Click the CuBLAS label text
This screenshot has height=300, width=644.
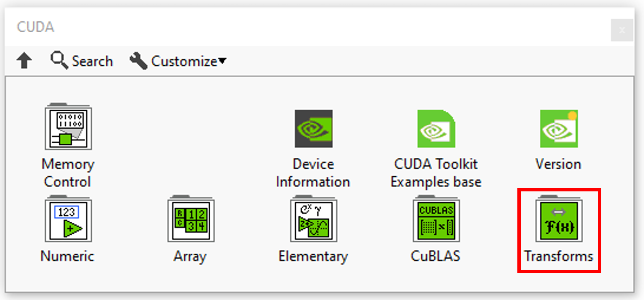coord(435,256)
